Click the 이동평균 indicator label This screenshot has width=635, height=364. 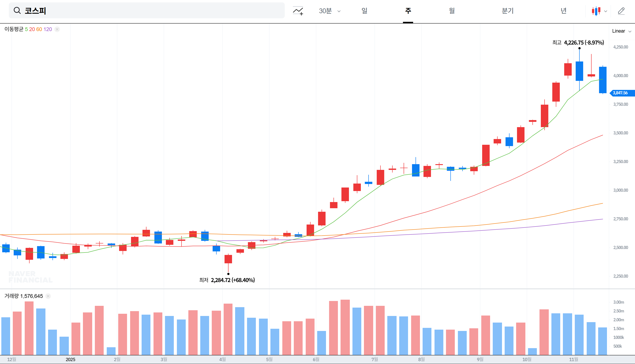click(14, 29)
